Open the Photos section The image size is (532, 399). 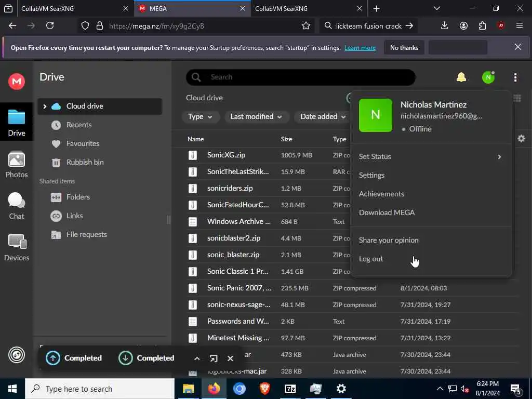point(17,165)
